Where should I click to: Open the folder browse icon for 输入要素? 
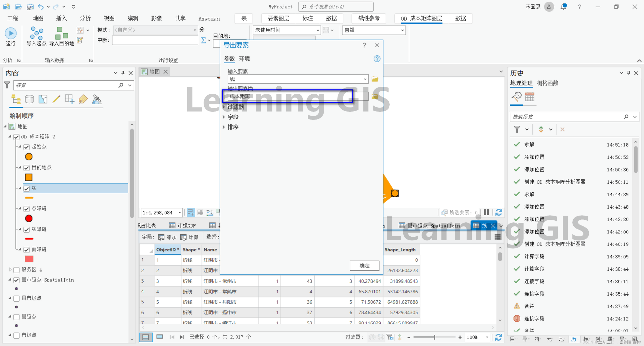(375, 79)
